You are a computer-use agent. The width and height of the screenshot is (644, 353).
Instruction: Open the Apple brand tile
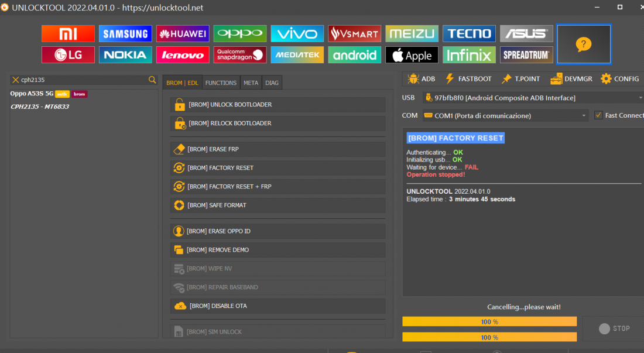click(412, 55)
